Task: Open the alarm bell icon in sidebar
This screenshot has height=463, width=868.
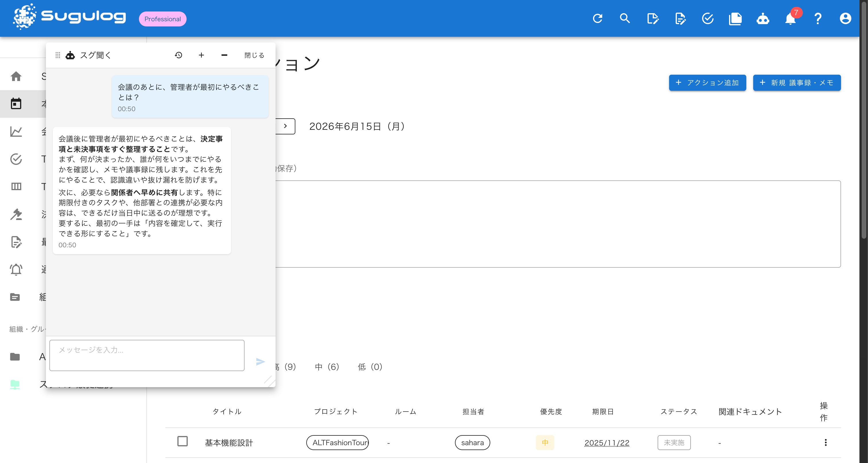Action: (x=16, y=269)
